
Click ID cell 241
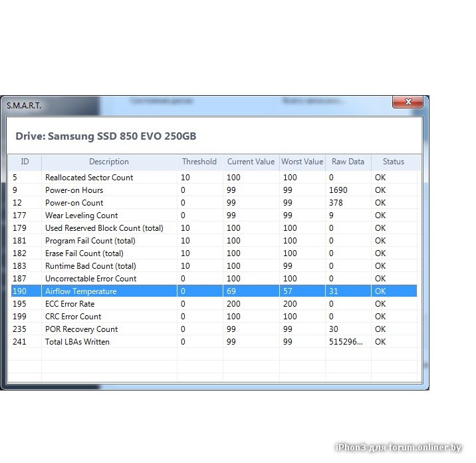point(19,342)
